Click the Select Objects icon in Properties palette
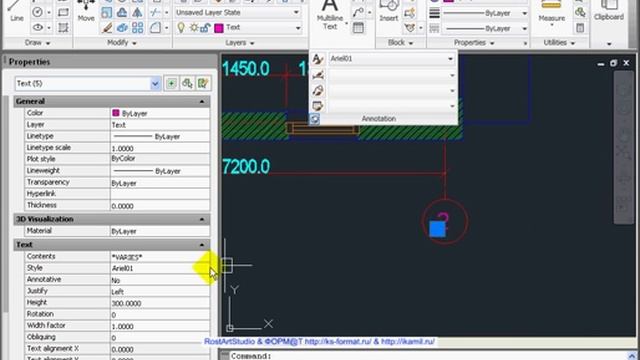This screenshot has width=640, height=360. point(187,84)
